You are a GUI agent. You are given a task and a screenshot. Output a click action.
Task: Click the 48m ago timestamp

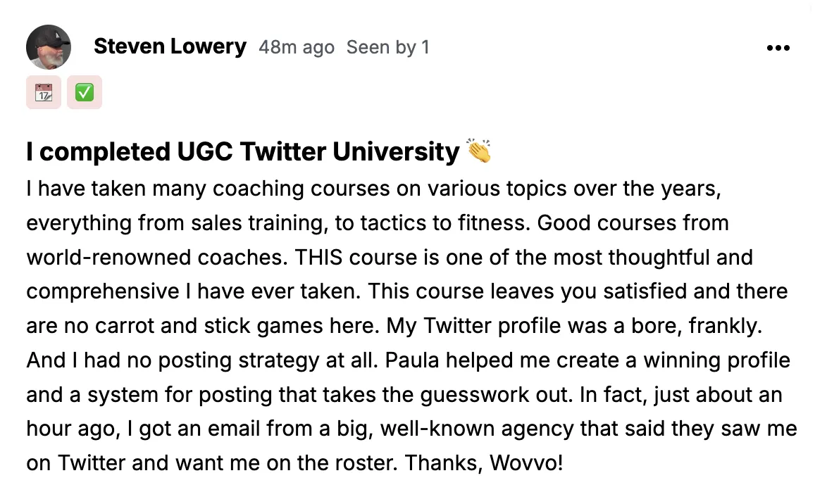pos(297,47)
